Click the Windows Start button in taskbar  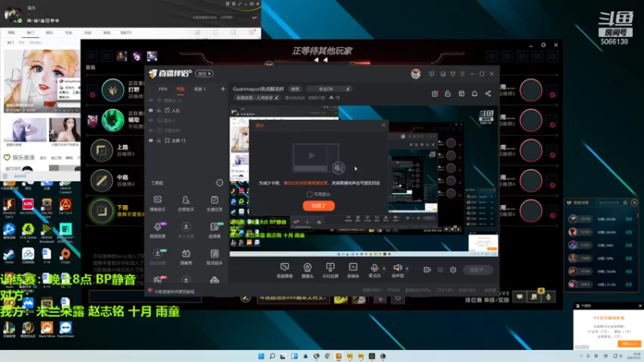click(x=261, y=356)
